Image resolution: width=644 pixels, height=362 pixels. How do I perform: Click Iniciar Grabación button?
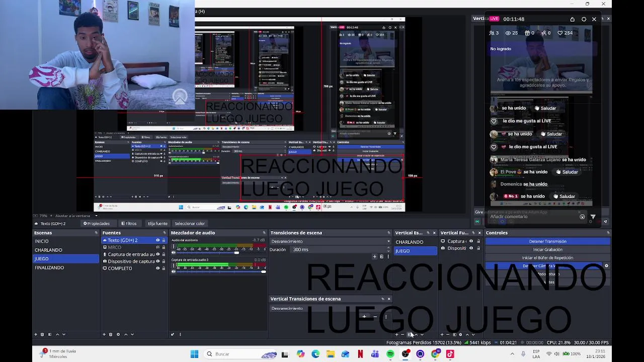(x=547, y=249)
